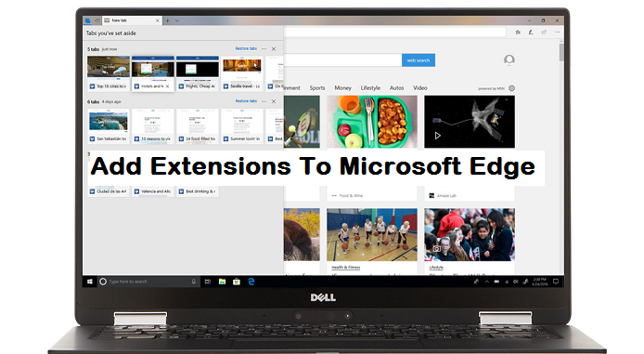Select the Lifestyle category tab
This screenshot has height=354, width=644.
pyautogui.click(x=370, y=88)
